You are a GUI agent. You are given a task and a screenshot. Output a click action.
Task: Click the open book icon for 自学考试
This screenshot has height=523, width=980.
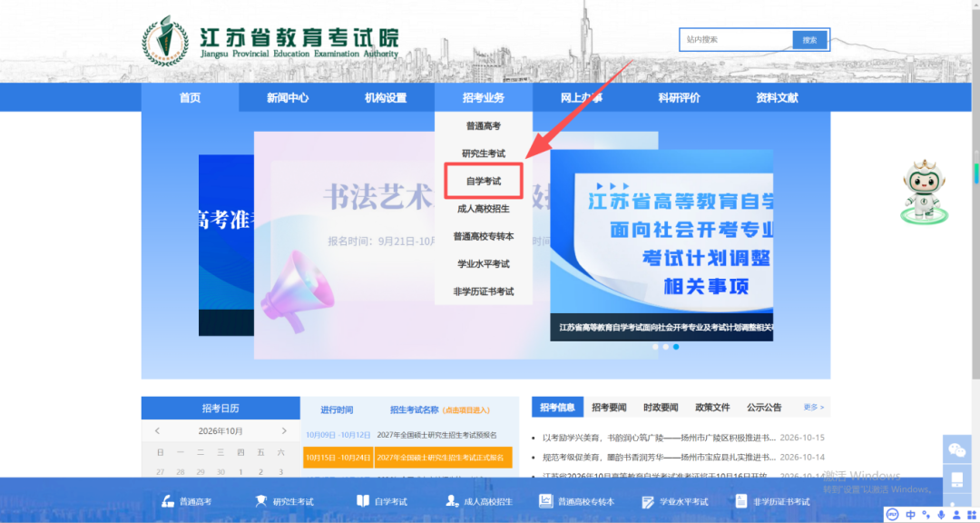[x=363, y=501]
